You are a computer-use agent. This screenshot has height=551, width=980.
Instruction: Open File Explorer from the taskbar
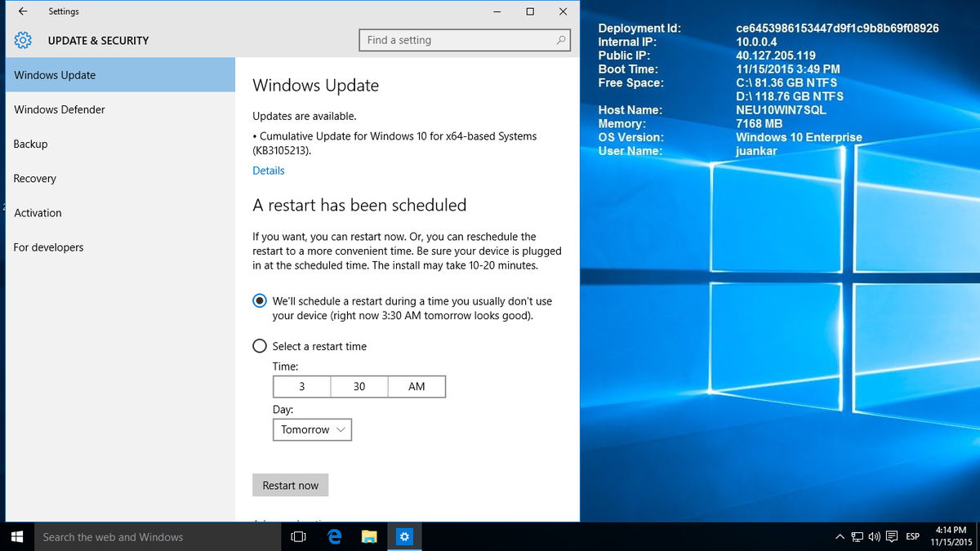point(369,536)
